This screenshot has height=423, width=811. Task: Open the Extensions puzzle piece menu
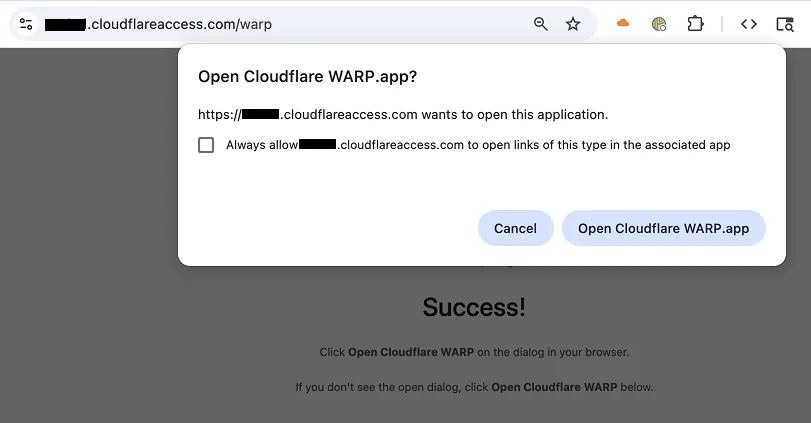click(695, 24)
